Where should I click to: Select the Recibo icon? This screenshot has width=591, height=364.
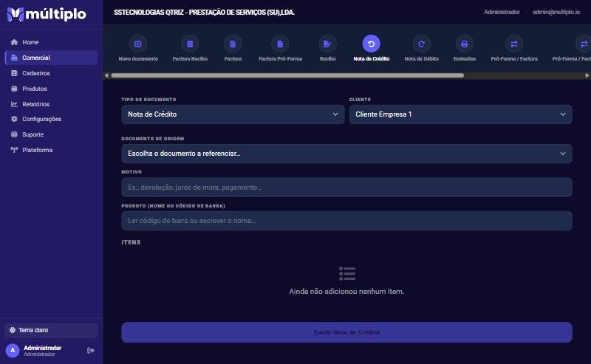click(327, 44)
